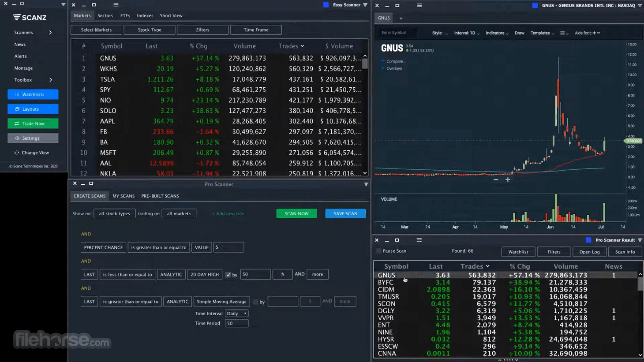Open 'all stock types' selector

tap(115, 214)
